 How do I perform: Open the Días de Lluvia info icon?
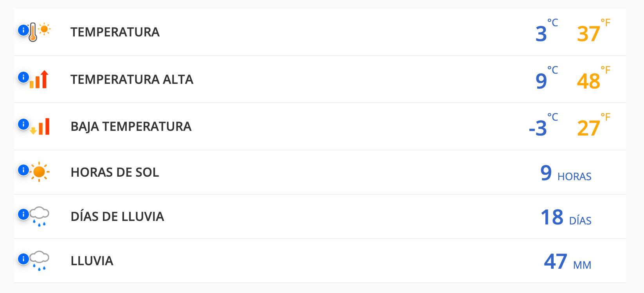23,214
